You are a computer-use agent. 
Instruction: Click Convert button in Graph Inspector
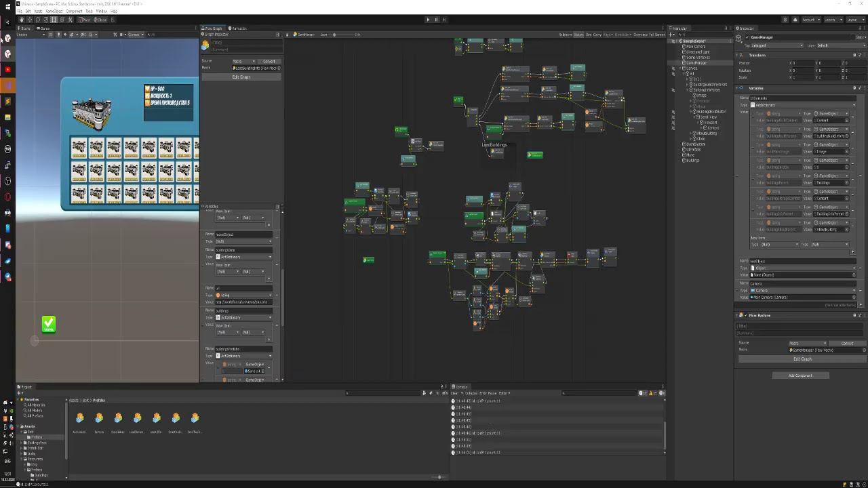tap(269, 61)
